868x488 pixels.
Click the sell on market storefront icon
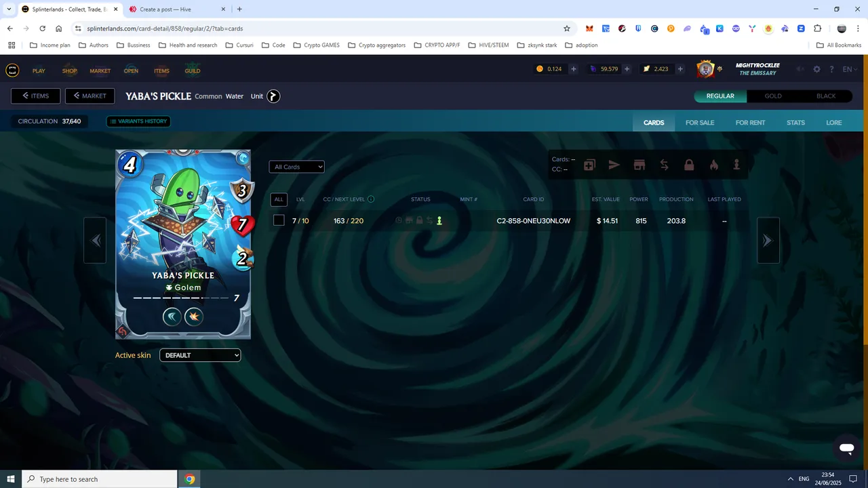[639, 165]
